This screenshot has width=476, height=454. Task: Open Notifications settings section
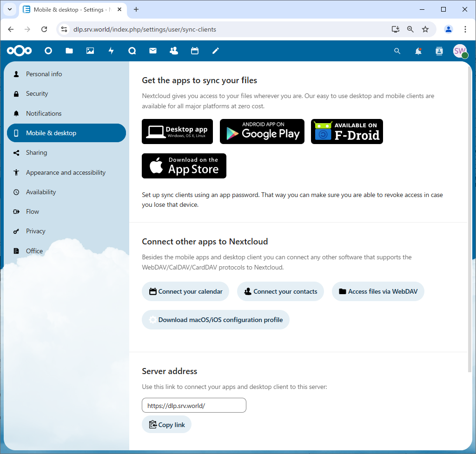pyautogui.click(x=66, y=113)
